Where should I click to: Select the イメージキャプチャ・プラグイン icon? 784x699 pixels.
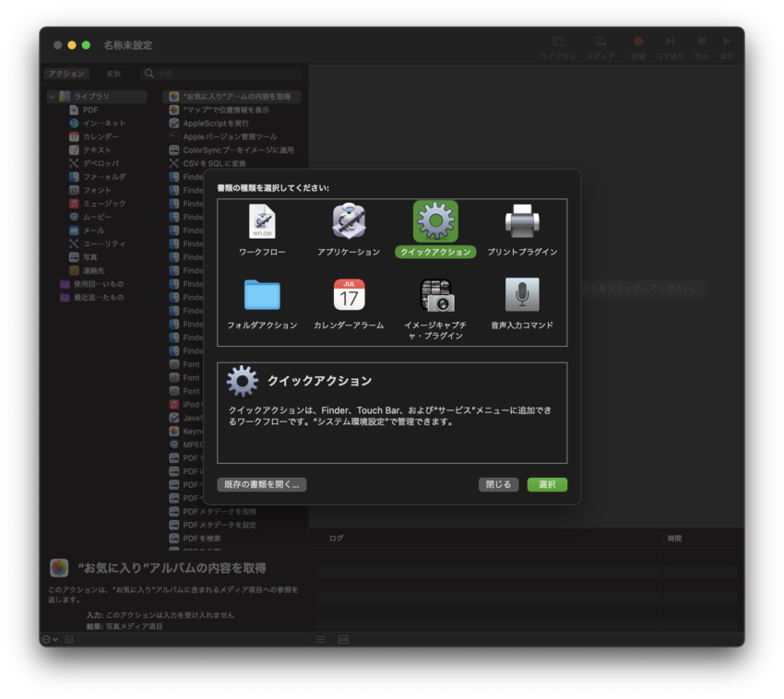[435, 295]
